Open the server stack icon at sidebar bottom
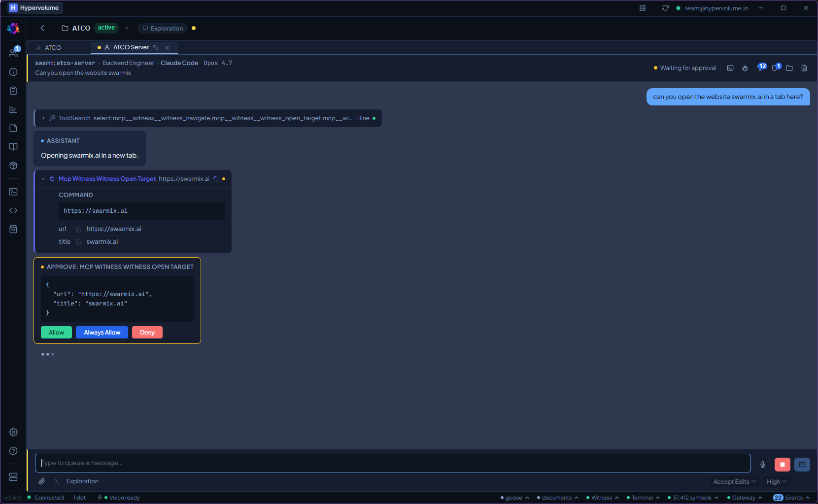Screen dimensions: 818x504 tap(13, 477)
